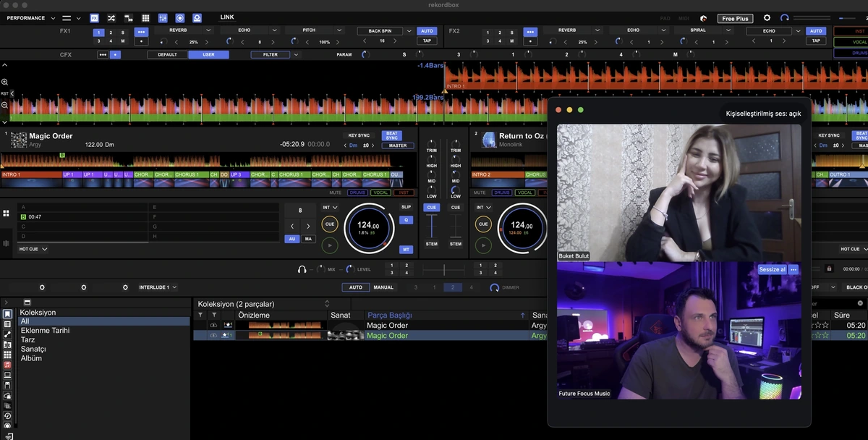Click the Free Plus button

click(735, 18)
